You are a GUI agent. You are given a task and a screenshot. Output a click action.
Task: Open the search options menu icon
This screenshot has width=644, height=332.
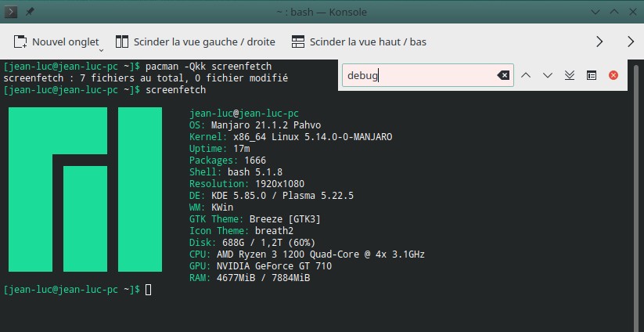point(592,75)
